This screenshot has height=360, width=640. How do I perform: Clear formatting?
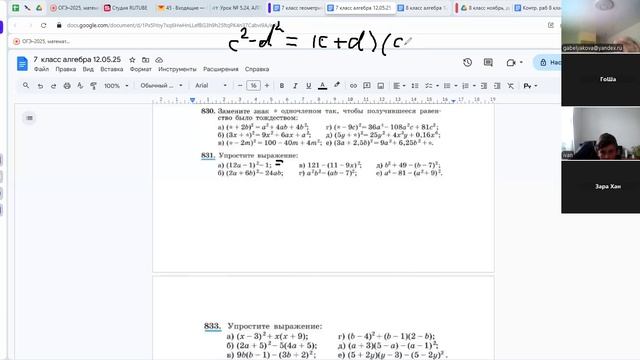coord(511,86)
